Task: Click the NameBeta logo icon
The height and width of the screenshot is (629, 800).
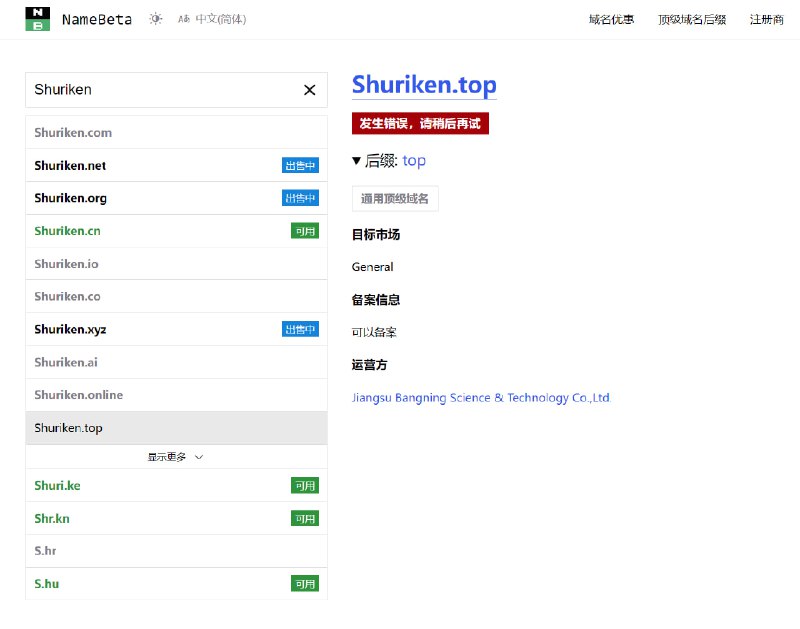Action: 36,19
